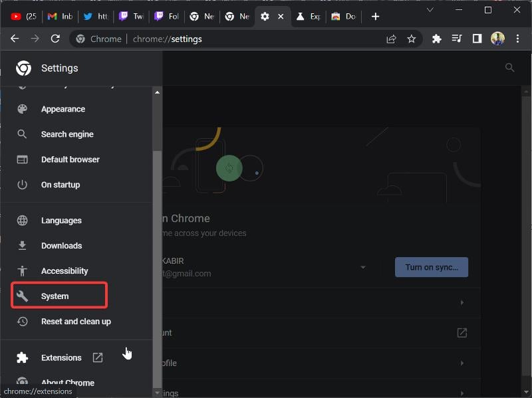The image size is (532, 398).
Task: Click the Default browser window icon
Action: pos(23,159)
